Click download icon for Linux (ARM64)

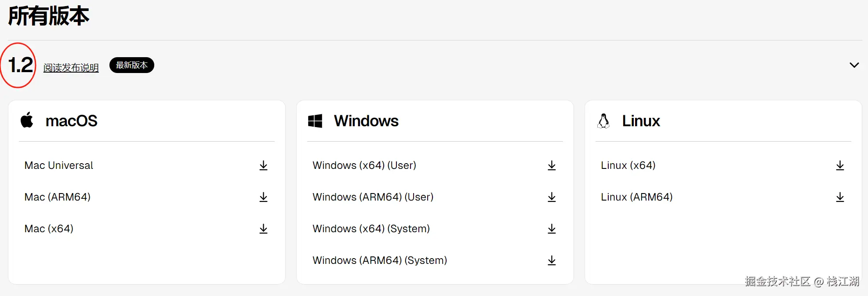(x=840, y=197)
